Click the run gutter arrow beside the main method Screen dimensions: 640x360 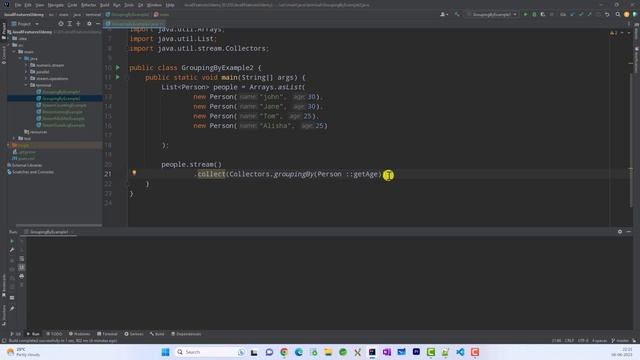[x=118, y=77]
